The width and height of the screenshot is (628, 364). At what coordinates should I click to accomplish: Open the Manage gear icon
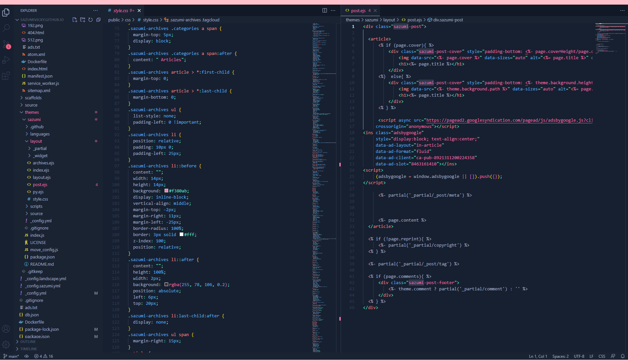click(x=6, y=345)
